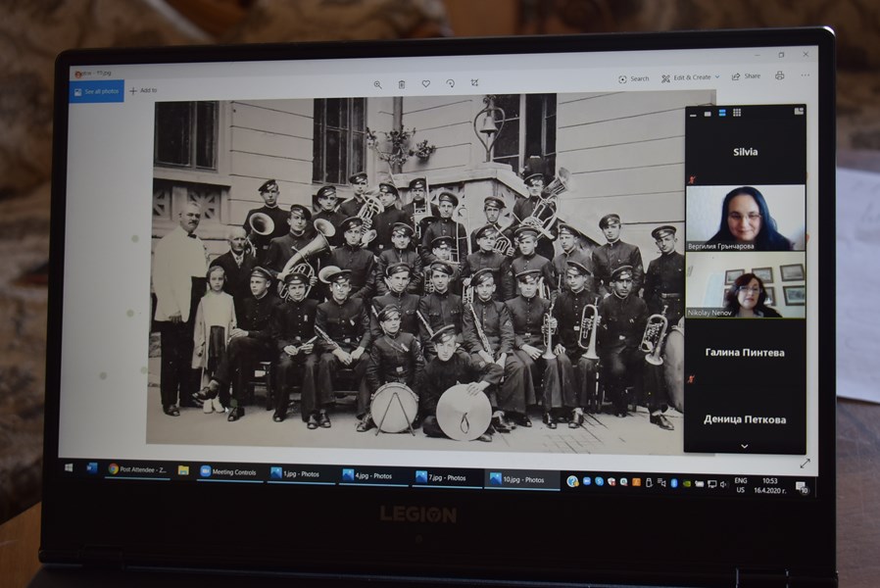Viewport: 880px width, 588px height.
Task: Show more participants with the down chevron
Action: tap(744, 446)
